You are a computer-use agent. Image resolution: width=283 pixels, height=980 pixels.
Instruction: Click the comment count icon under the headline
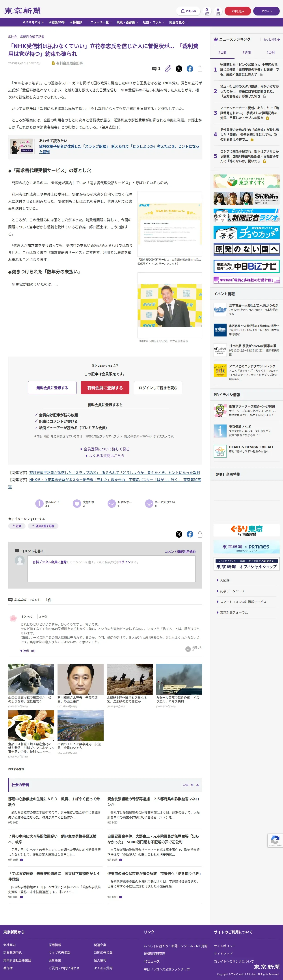(156, 68)
